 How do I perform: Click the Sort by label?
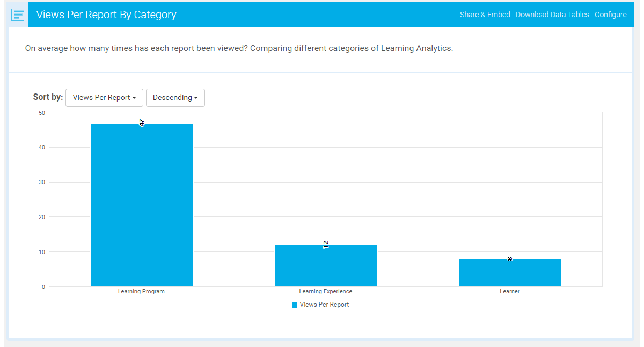click(x=48, y=97)
